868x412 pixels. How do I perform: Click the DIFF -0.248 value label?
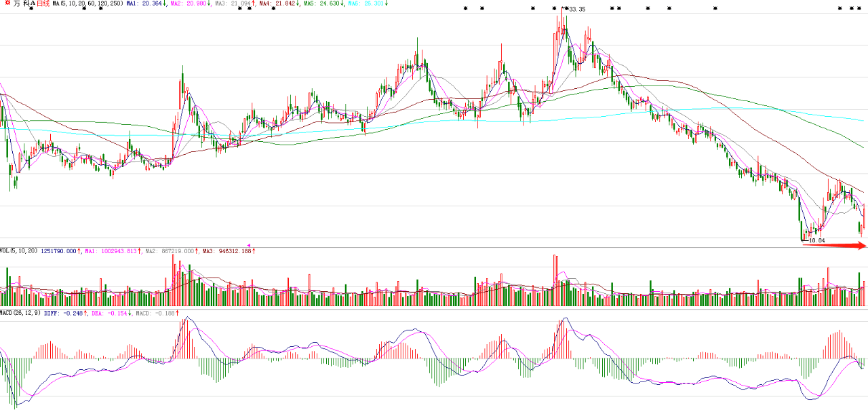(65, 313)
